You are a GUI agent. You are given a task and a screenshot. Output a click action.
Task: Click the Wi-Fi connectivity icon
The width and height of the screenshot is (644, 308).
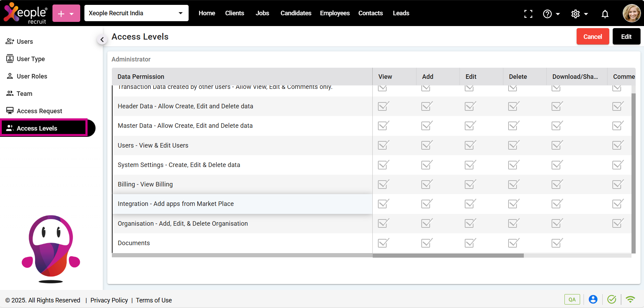[x=630, y=299]
